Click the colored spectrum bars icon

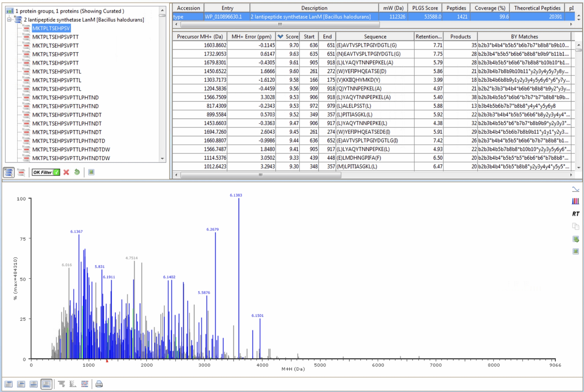(575, 201)
